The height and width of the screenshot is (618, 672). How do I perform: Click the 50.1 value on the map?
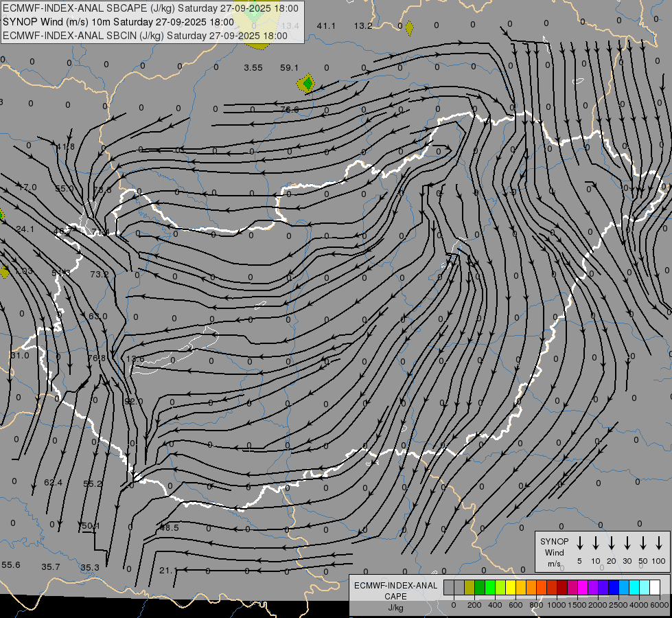(91, 526)
